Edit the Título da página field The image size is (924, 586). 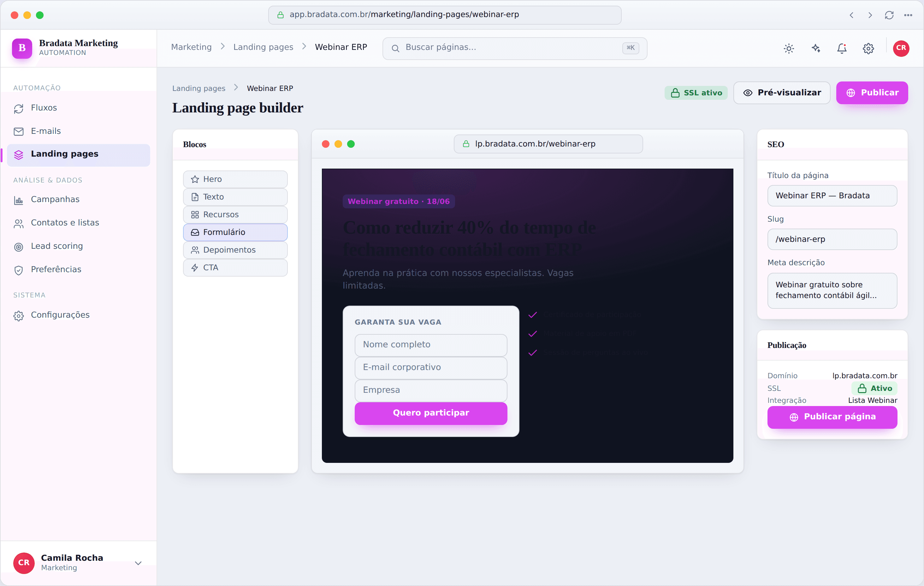click(x=832, y=196)
